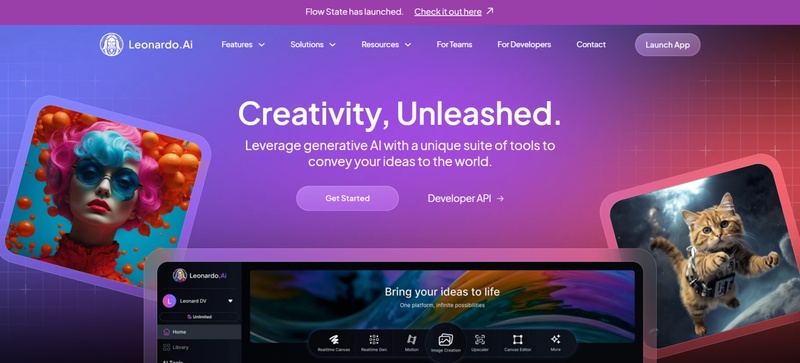Open the More sparkle icon
The height and width of the screenshot is (363, 800).
(556, 340)
